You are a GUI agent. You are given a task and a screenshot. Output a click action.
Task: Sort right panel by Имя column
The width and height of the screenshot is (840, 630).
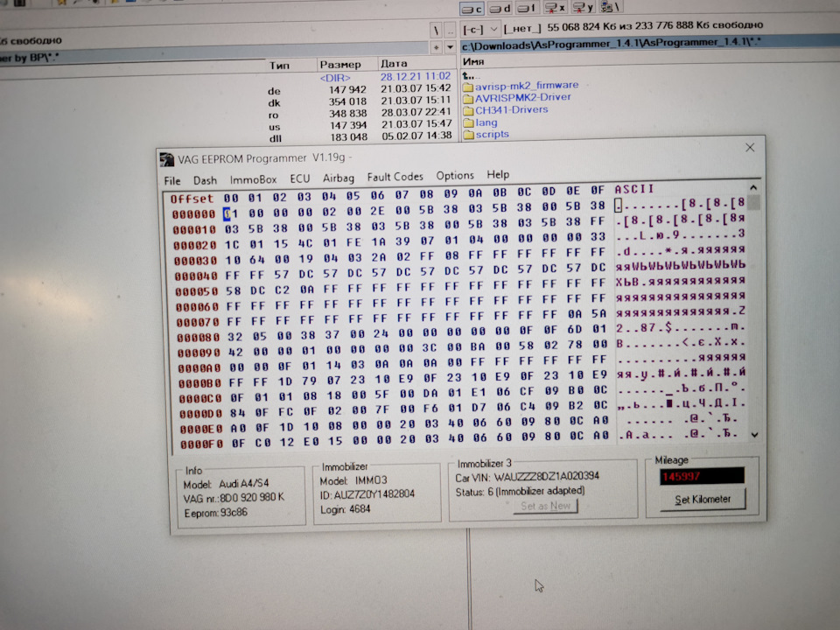point(473,61)
